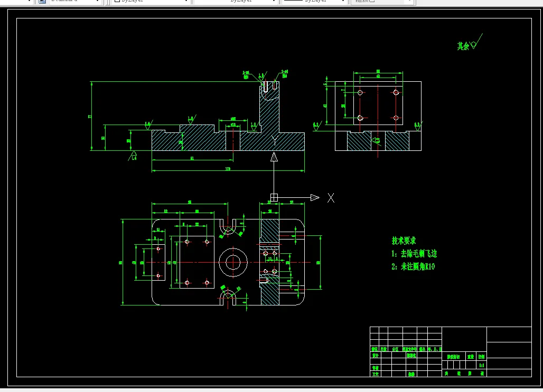The width and height of the screenshot is (543, 392).
Task: Select the 1:1 scale cell in title block
Action: click(x=481, y=365)
